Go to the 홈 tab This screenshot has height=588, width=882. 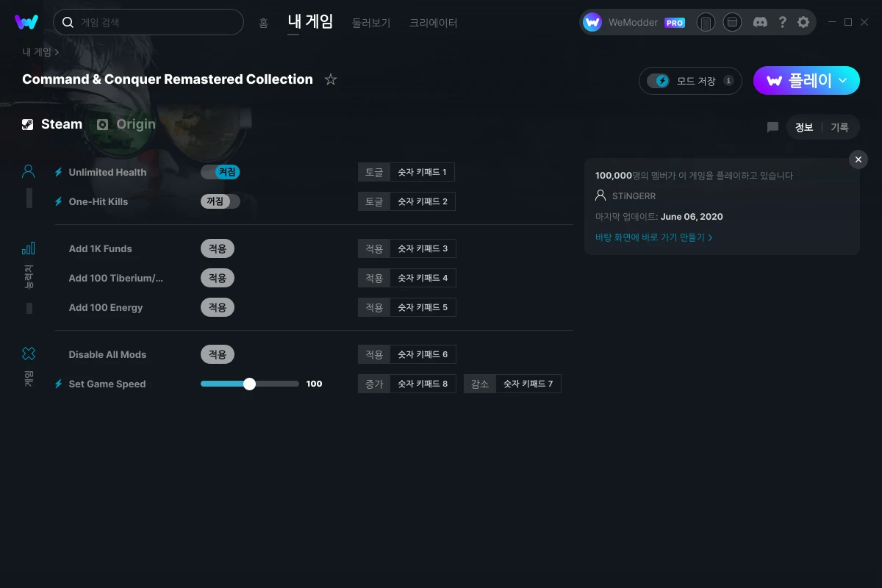[263, 23]
